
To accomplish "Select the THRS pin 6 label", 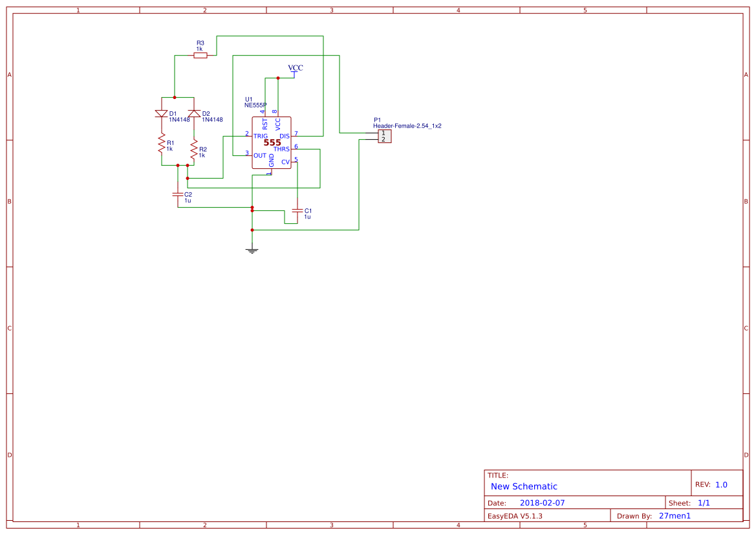I will point(281,147).
